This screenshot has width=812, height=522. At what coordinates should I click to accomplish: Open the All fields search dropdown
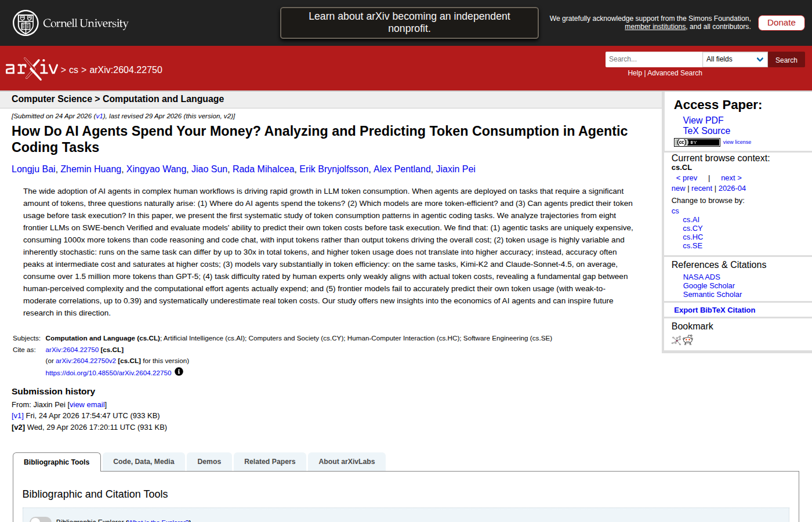coord(735,59)
